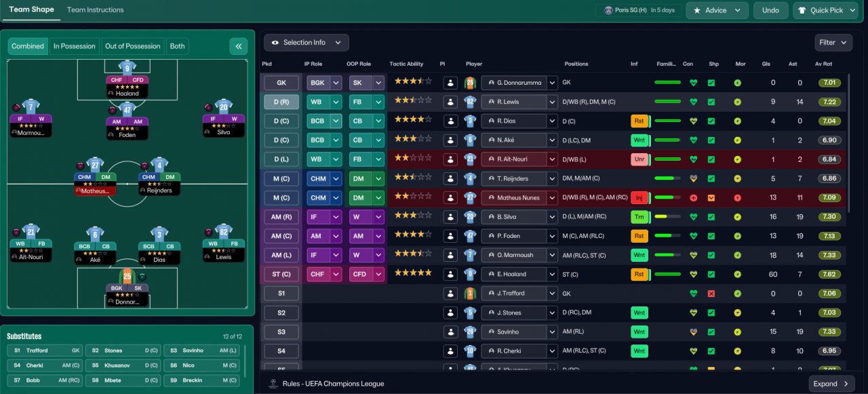Click the condition heart icon for G. Donnarumma
This screenshot has width=868, height=394.
(x=693, y=83)
